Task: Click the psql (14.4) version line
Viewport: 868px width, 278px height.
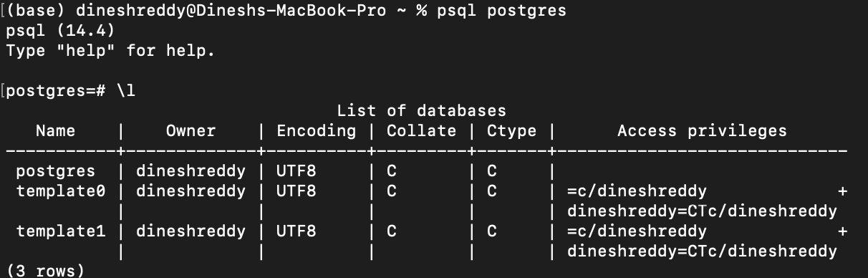Action: [x=60, y=32]
